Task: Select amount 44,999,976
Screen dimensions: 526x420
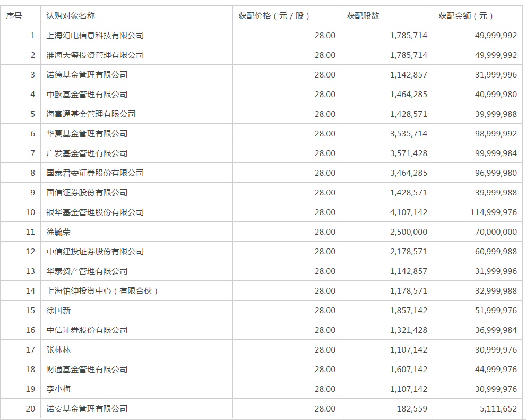Action: pos(496,370)
